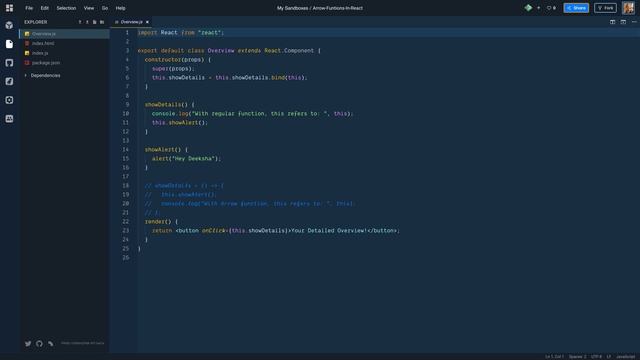
Task: Click the plus icon beside the green diamond
Action: coord(538,8)
